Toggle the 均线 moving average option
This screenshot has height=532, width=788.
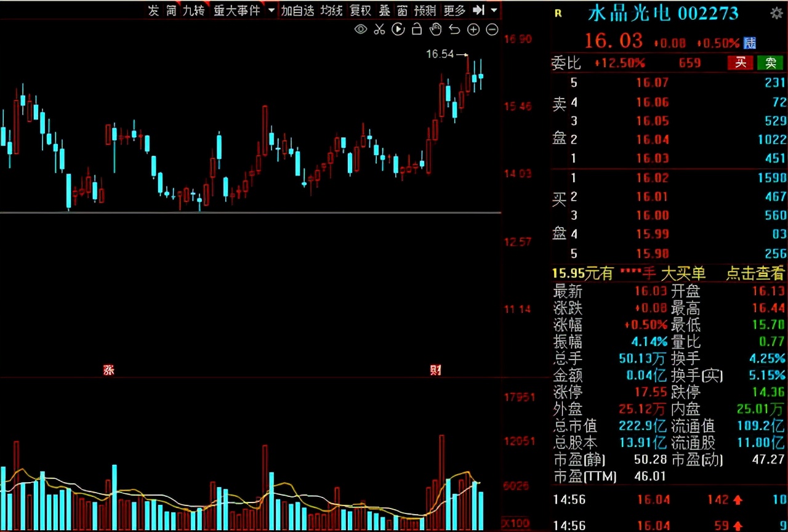tap(331, 10)
